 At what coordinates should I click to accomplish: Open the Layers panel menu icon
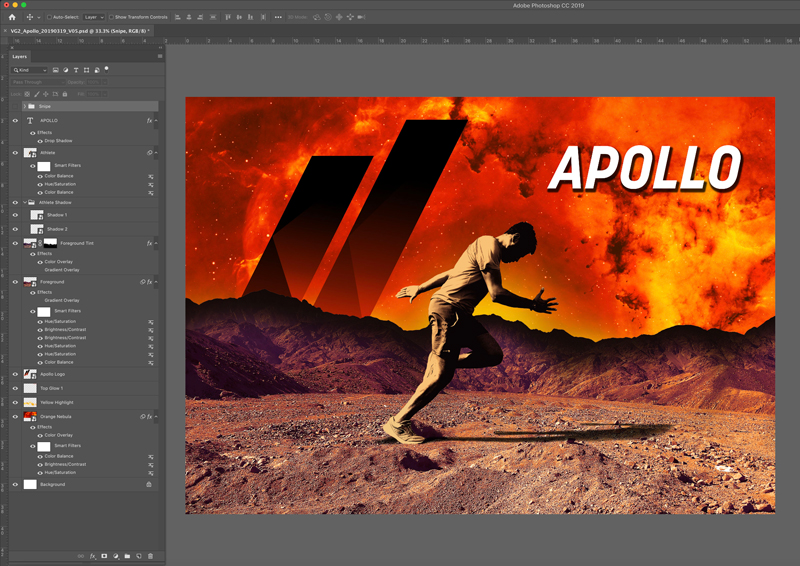(159, 57)
